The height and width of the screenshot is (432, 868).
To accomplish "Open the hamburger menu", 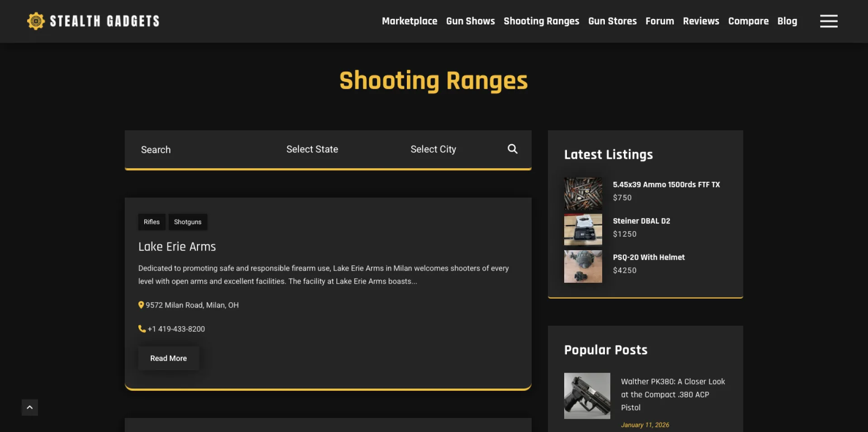I will coord(828,21).
